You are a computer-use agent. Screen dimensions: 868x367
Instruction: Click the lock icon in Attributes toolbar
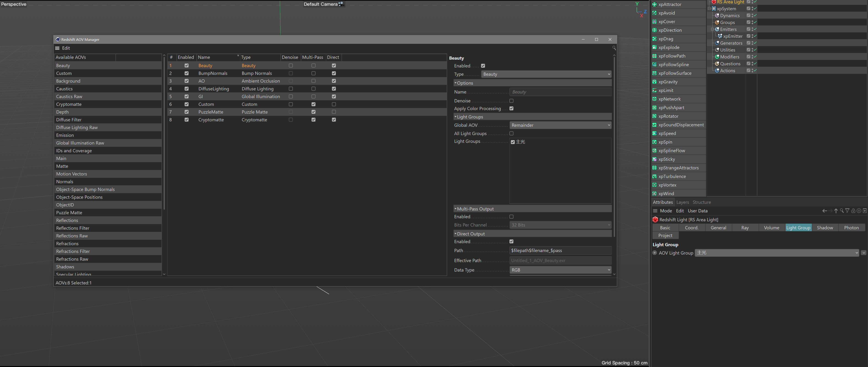(853, 211)
